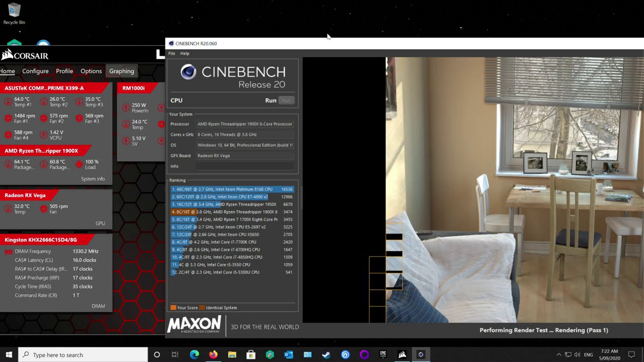644x362 pixels.
Task: Open the Options tab in Corsair Link
Action: 91,71
